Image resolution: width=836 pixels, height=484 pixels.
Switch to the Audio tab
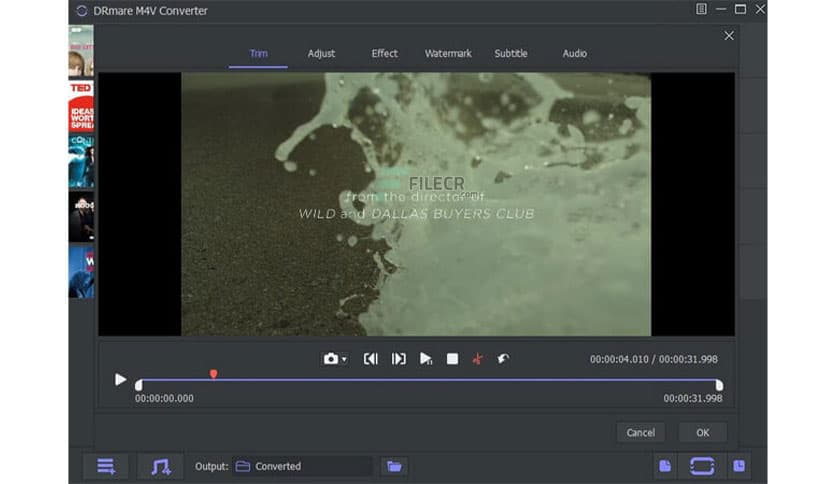tap(574, 53)
